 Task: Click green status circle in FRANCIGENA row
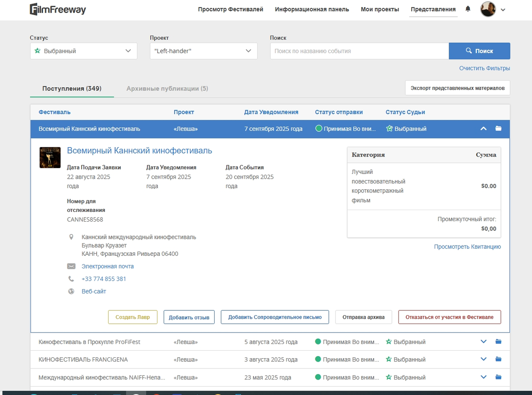[x=318, y=359]
